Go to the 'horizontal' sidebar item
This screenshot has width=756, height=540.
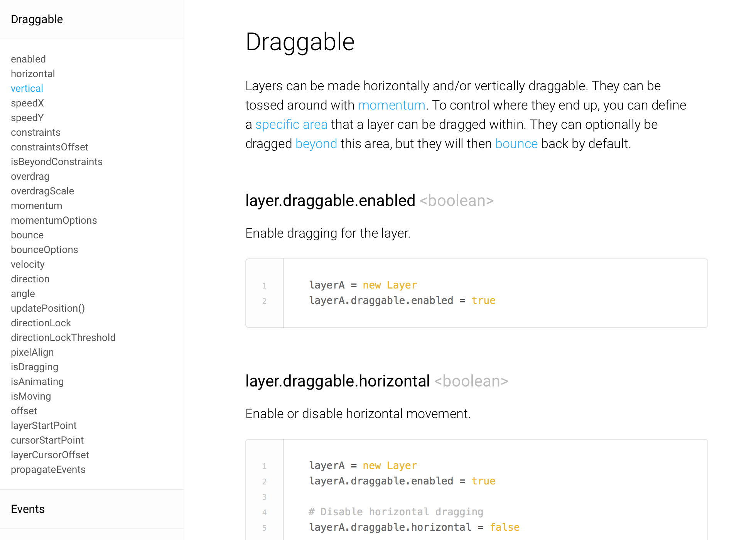(x=33, y=74)
